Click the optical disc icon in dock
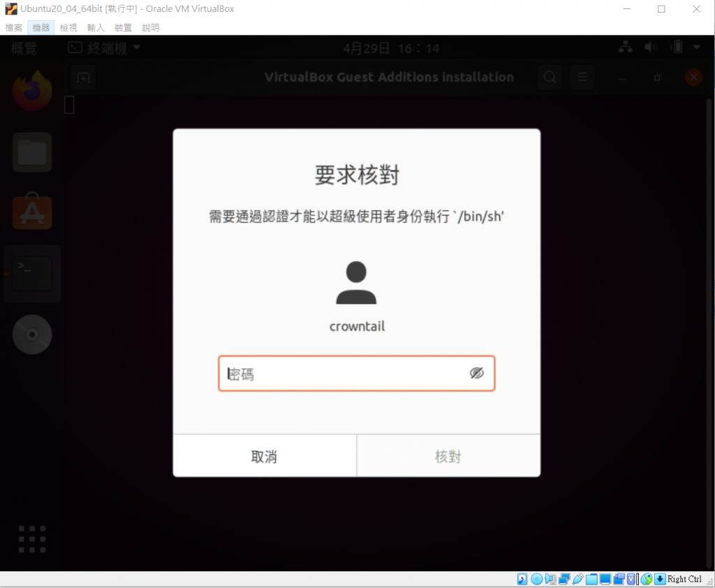 coord(32,335)
